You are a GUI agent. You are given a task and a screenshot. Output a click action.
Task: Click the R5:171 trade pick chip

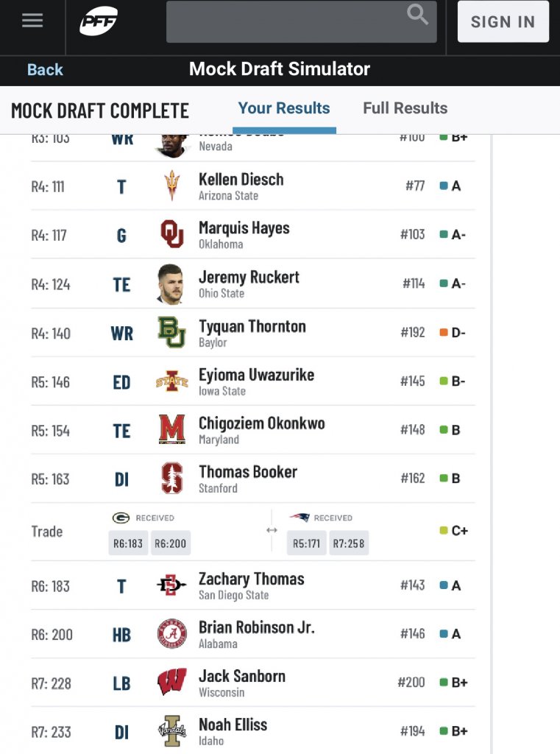click(x=307, y=543)
